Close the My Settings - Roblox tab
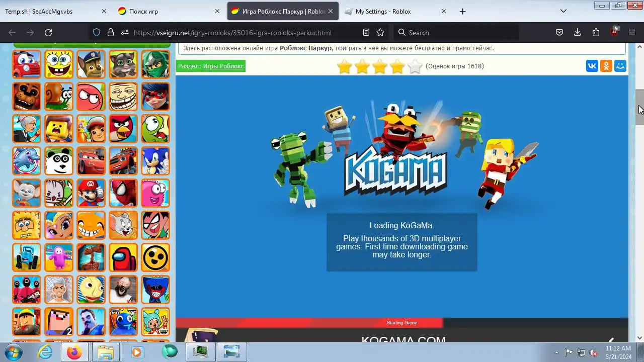 (444, 11)
